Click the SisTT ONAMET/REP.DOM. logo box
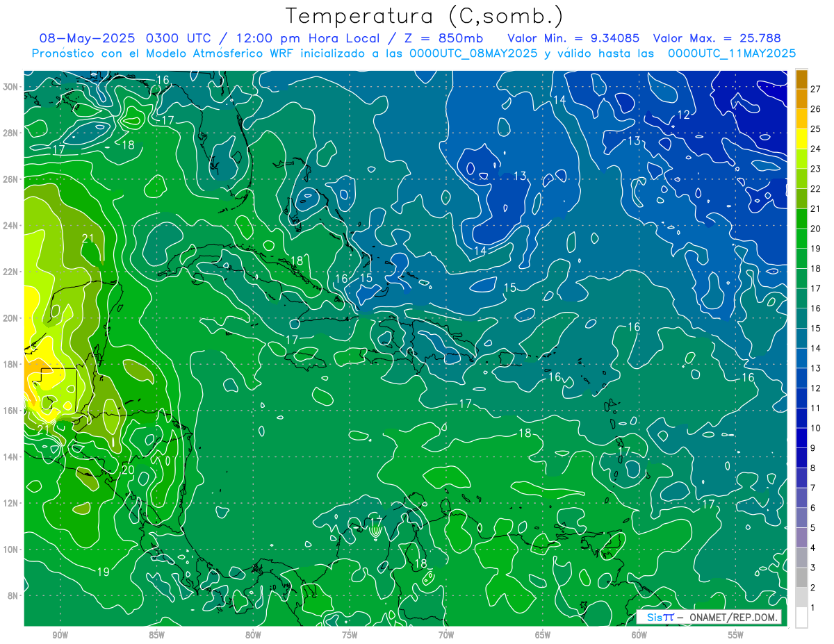This screenshot has height=644, width=834. click(x=709, y=617)
